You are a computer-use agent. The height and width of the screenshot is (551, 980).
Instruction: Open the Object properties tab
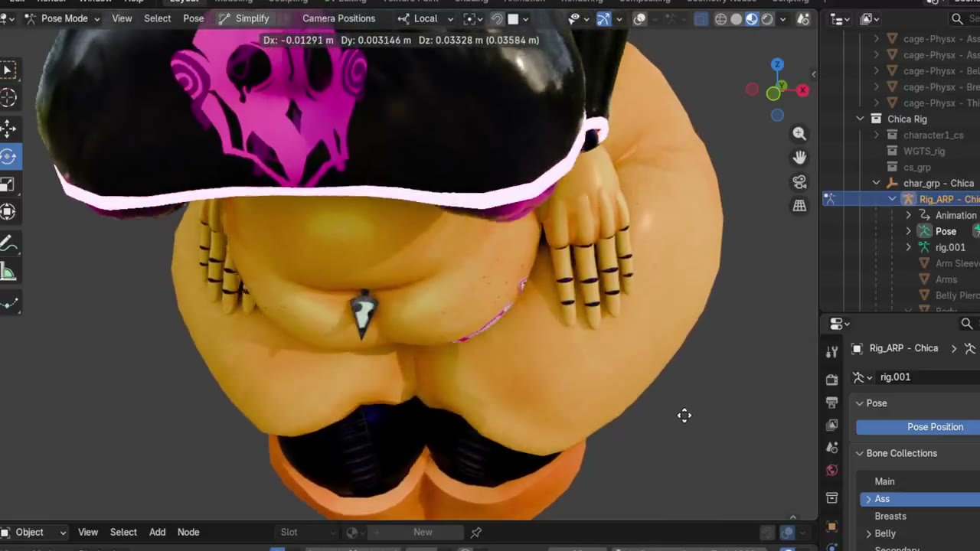point(832,527)
